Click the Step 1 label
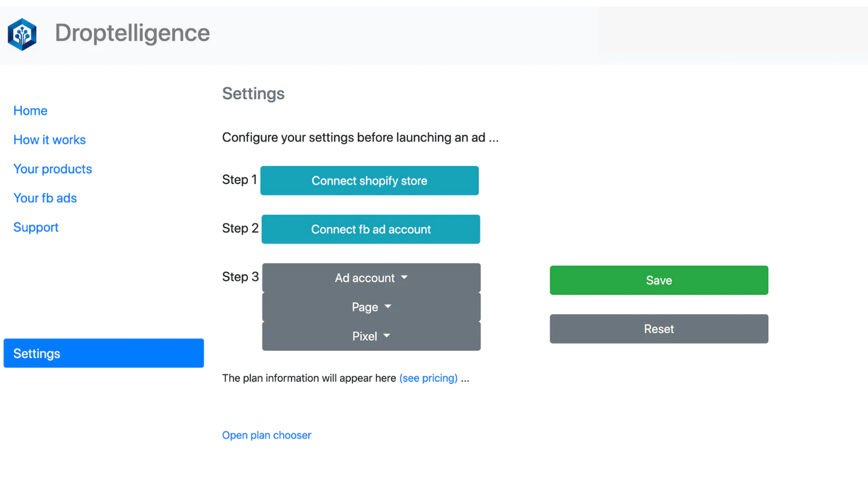Image resolution: width=868 pixels, height=488 pixels. pyautogui.click(x=239, y=180)
